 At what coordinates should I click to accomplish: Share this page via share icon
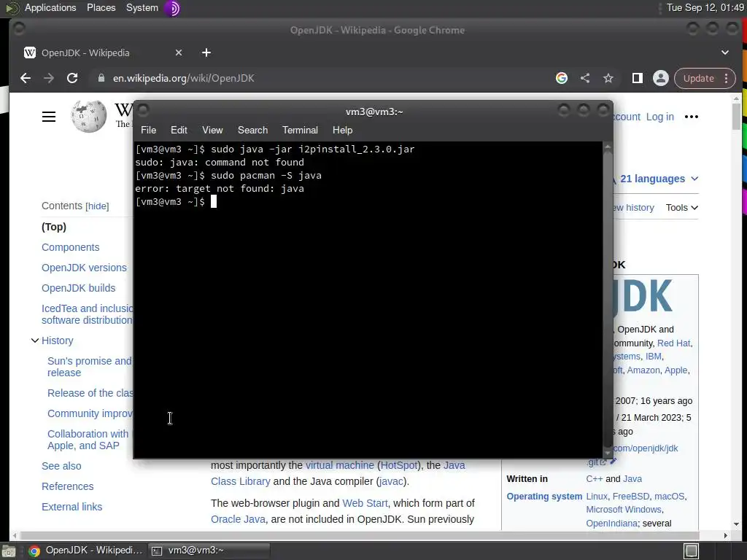[585, 78]
